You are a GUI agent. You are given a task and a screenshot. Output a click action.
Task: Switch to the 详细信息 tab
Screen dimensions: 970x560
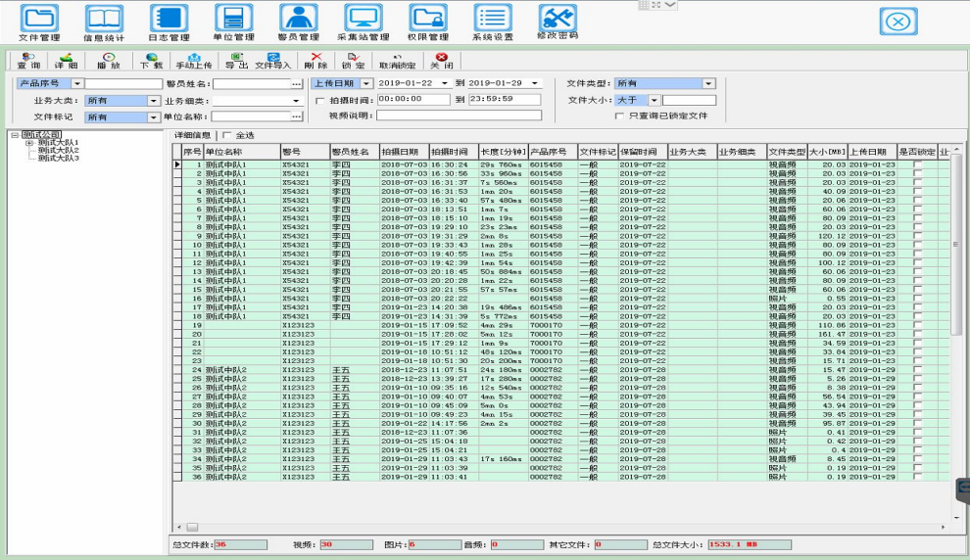click(193, 135)
